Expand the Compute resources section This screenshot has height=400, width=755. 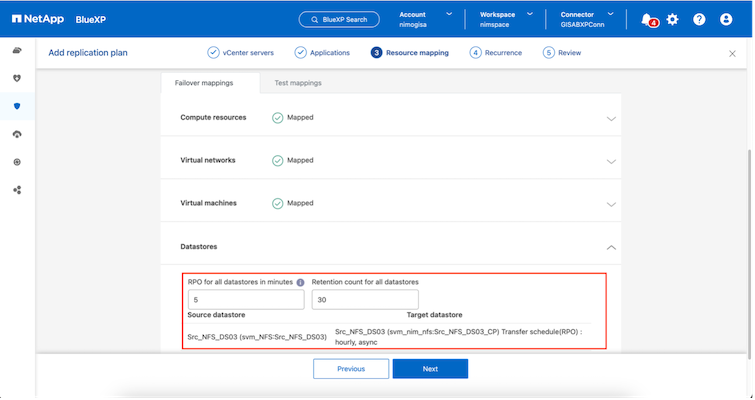point(611,118)
